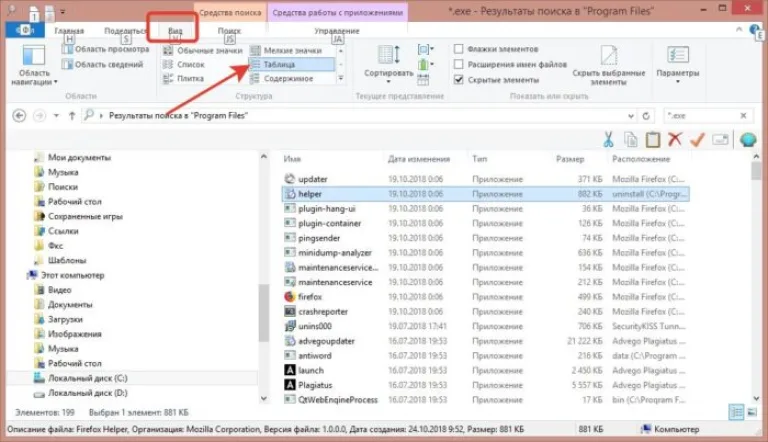This screenshot has height=442, width=768.
Task: Select Сохраненные игры in navigation pane
Action: click(x=85, y=217)
